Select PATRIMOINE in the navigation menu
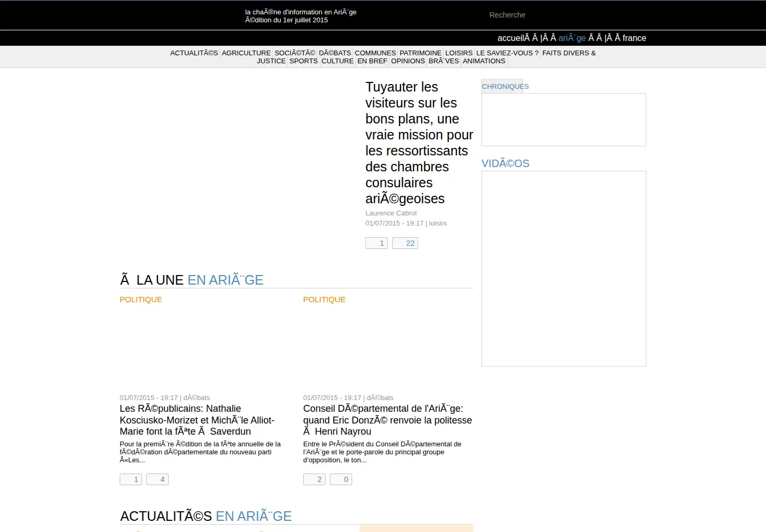Screen dimensions: 766x532 [421, 53]
